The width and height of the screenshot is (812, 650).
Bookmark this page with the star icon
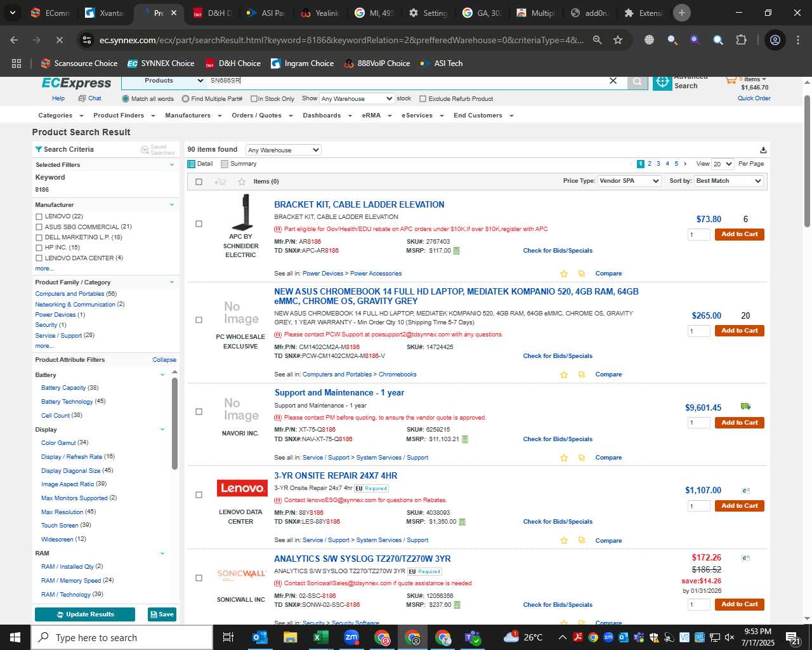click(x=618, y=40)
